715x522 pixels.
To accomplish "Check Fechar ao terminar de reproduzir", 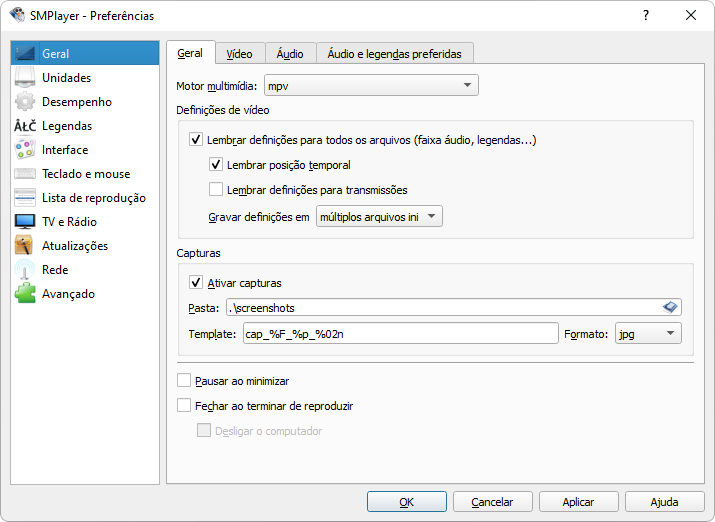I will point(184,405).
